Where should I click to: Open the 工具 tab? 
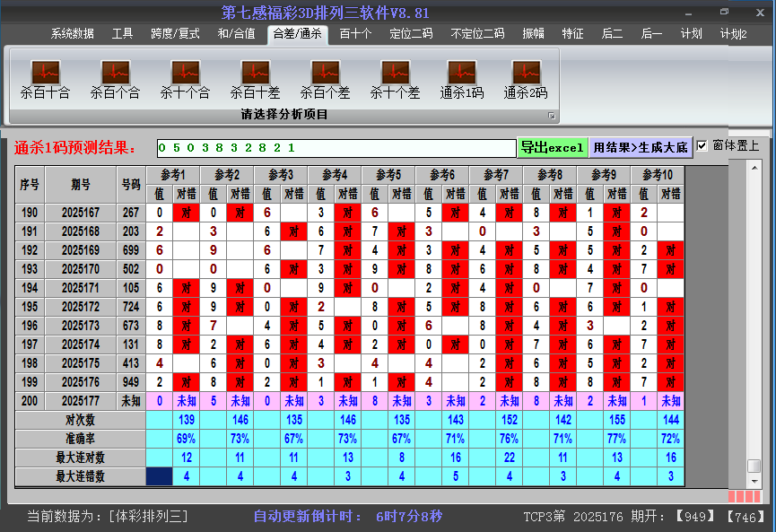click(x=122, y=34)
